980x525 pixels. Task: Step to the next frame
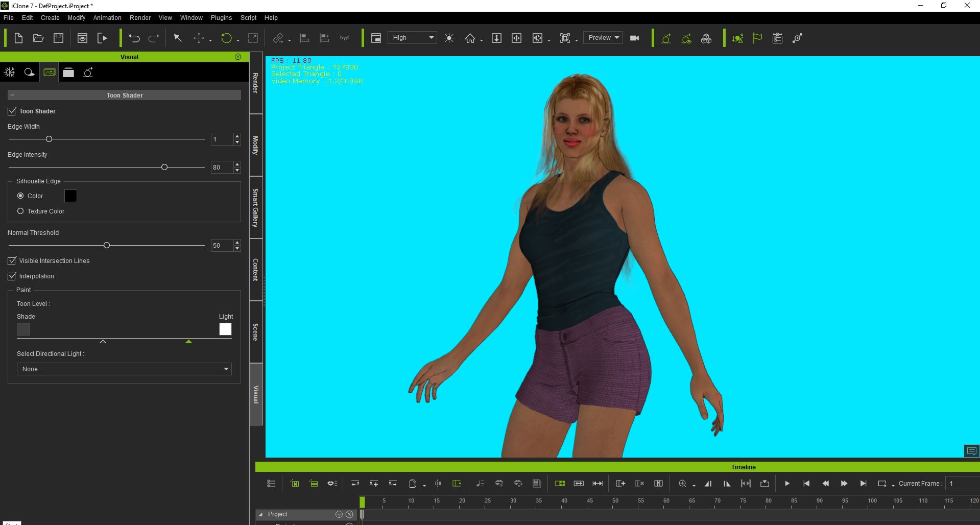(844, 484)
